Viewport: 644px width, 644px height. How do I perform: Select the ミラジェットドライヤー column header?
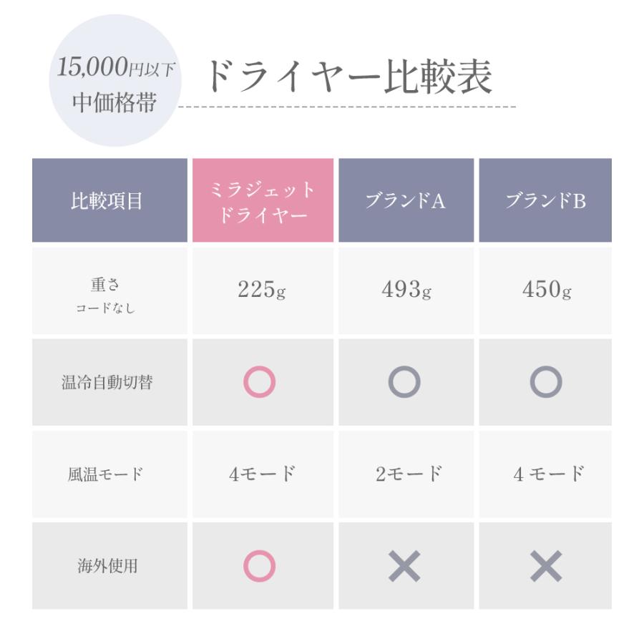pos(263,201)
